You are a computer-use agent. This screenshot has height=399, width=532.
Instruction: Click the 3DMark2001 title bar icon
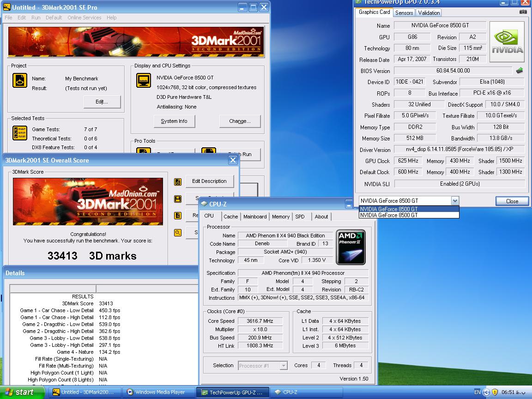(x=6, y=7)
